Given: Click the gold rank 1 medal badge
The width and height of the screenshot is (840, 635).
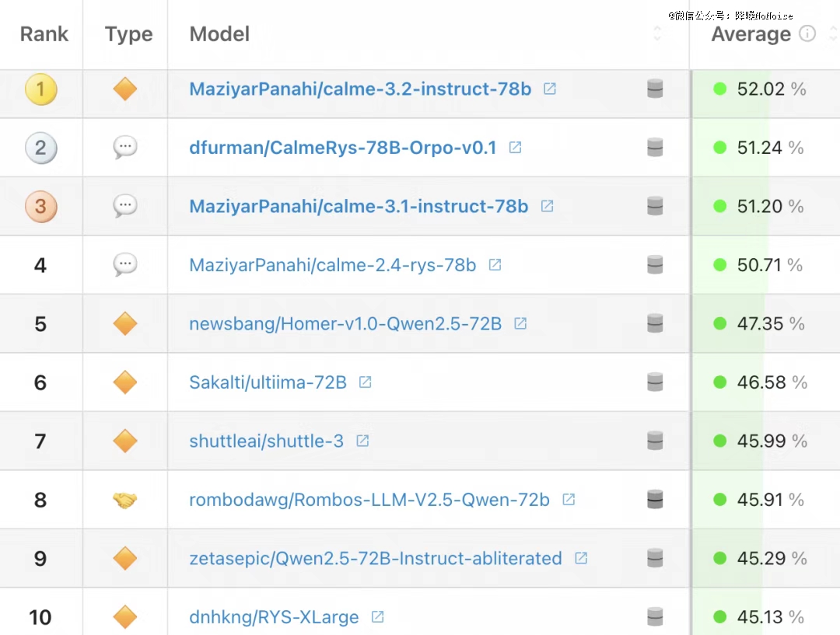Looking at the screenshot, I should pos(40,90).
